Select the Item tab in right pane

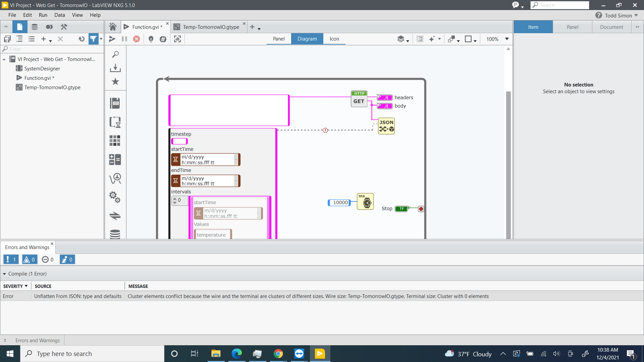click(x=533, y=27)
